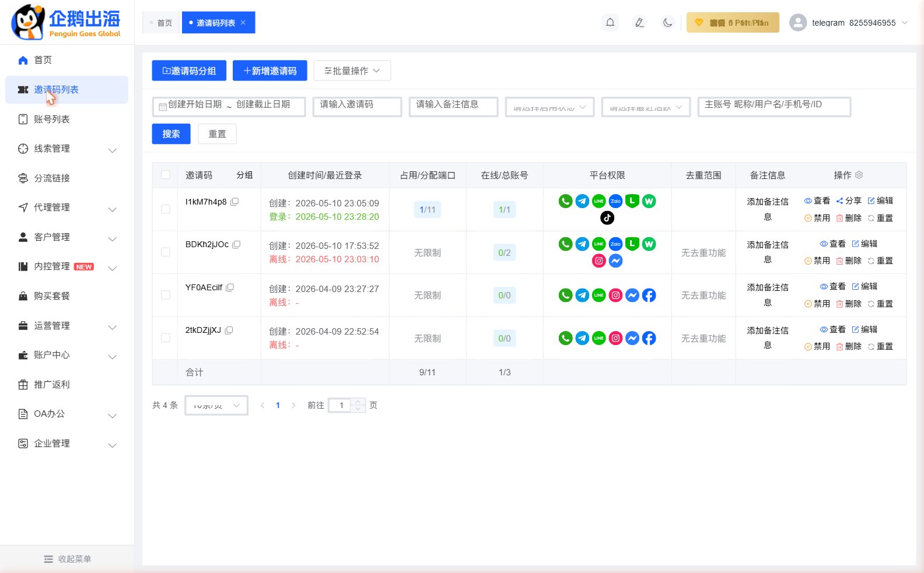Select checkbox for row BDKh2jJOc
Screen dimensions: 924x573
pos(166,252)
